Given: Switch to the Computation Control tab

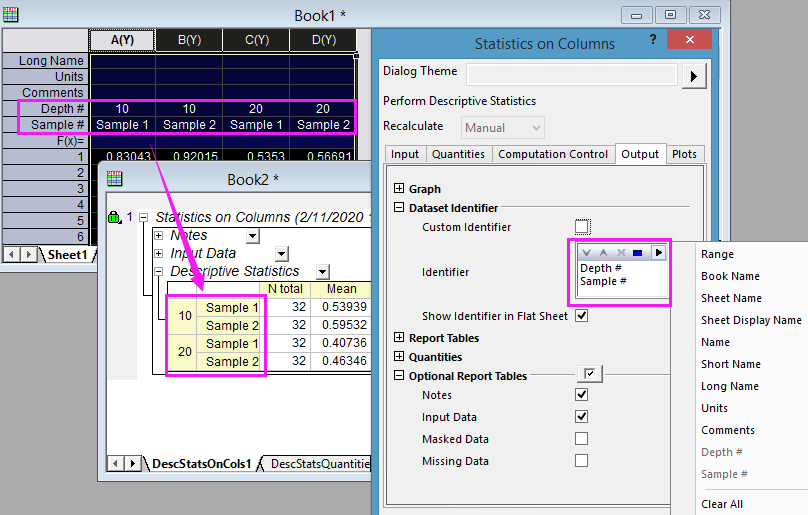Looking at the screenshot, I should 553,154.
